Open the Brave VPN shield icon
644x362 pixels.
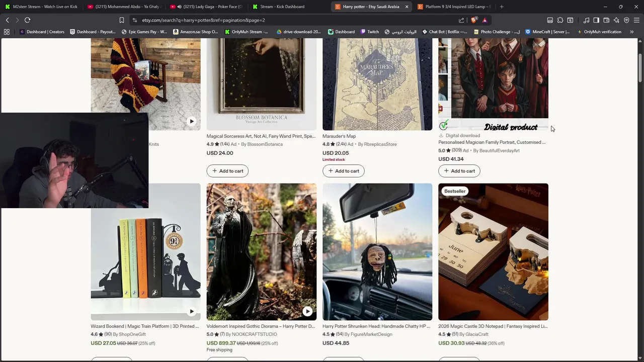click(x=626, y=20)
